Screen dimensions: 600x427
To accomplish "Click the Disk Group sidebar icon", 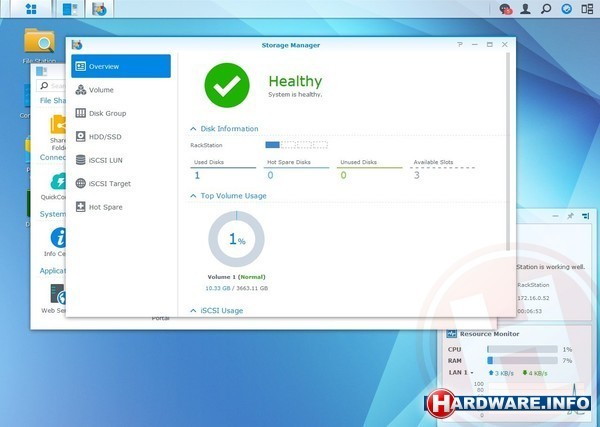I will point(81,113).
